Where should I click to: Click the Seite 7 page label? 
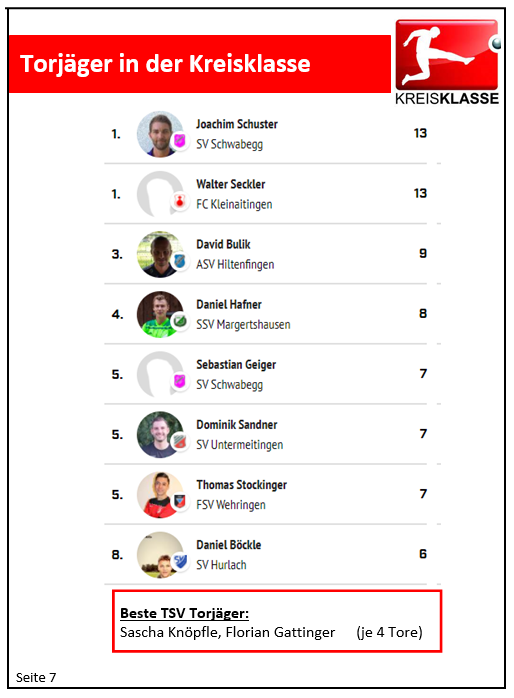pos(36,678)
